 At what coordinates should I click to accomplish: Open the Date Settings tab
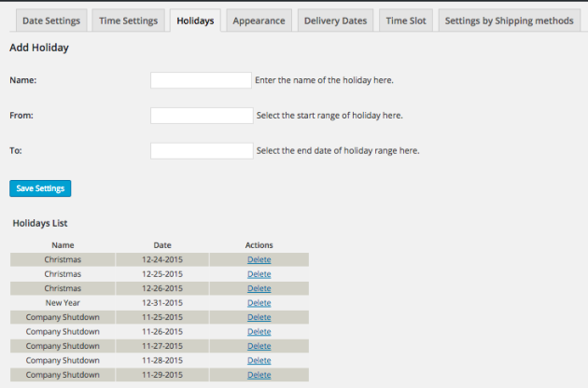pos(51,21)
